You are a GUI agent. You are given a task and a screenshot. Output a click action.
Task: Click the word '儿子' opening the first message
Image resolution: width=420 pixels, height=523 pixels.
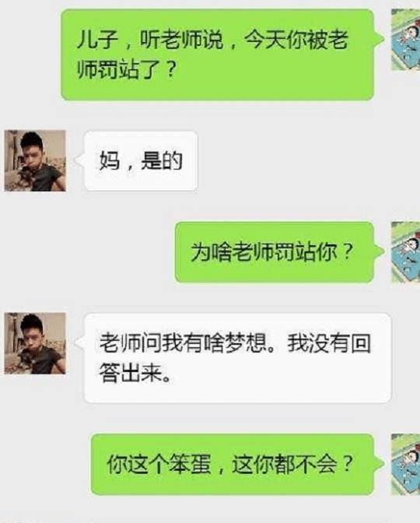(x=98, y=40)
